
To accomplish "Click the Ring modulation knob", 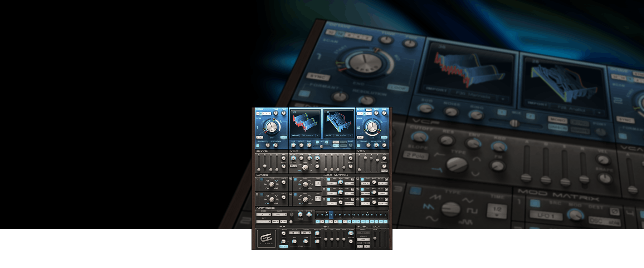I will tap(309, 145).
